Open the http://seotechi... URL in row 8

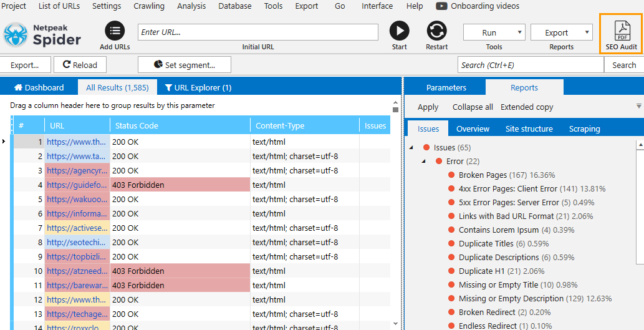[77, 243]
